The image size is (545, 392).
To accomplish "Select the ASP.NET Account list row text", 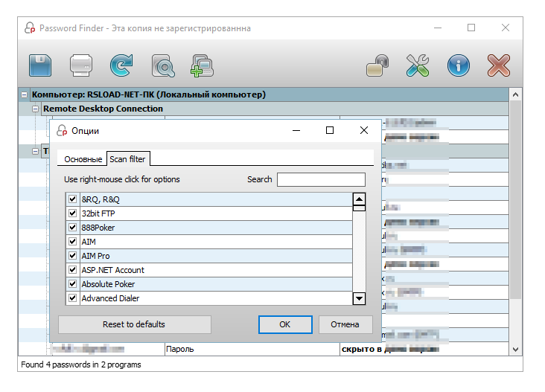I will click(112, 270).
